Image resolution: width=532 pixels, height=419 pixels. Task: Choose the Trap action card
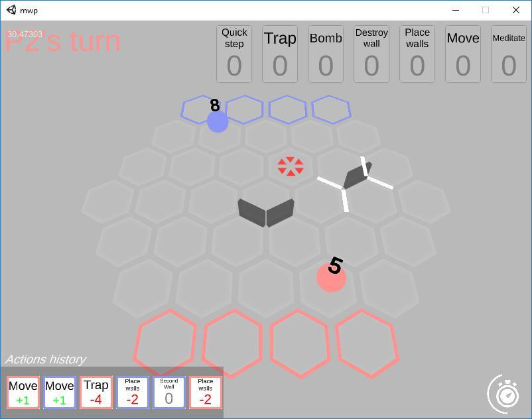[280, 54]
